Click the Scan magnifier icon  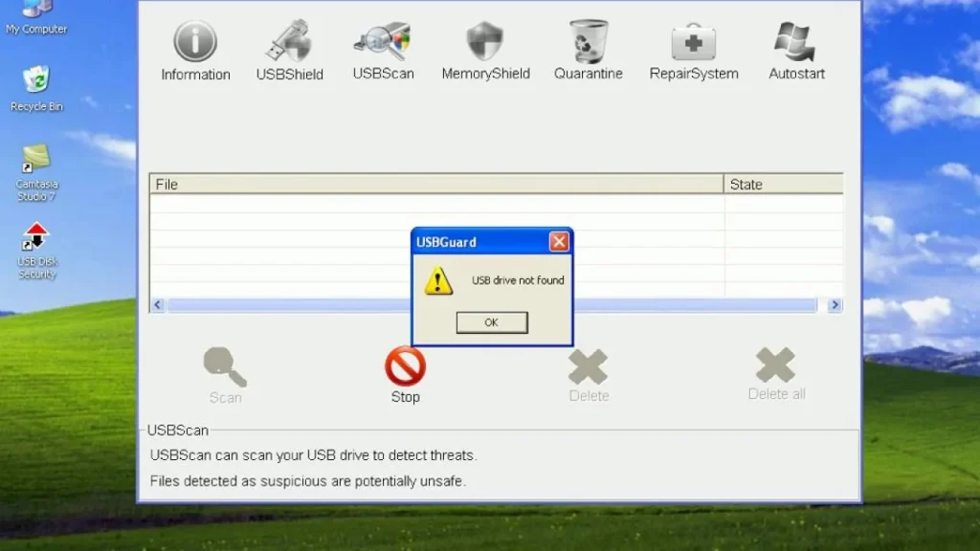(x=225, y=366)
